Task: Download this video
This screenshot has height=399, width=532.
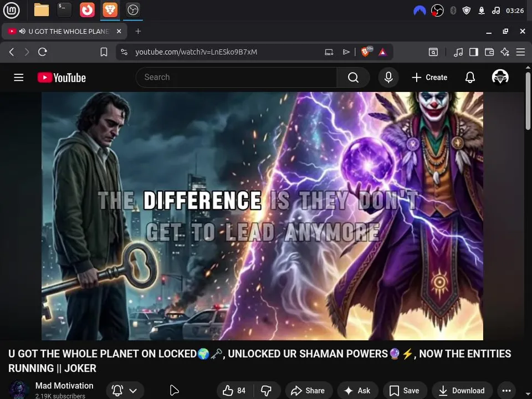Action: (462, 391)
